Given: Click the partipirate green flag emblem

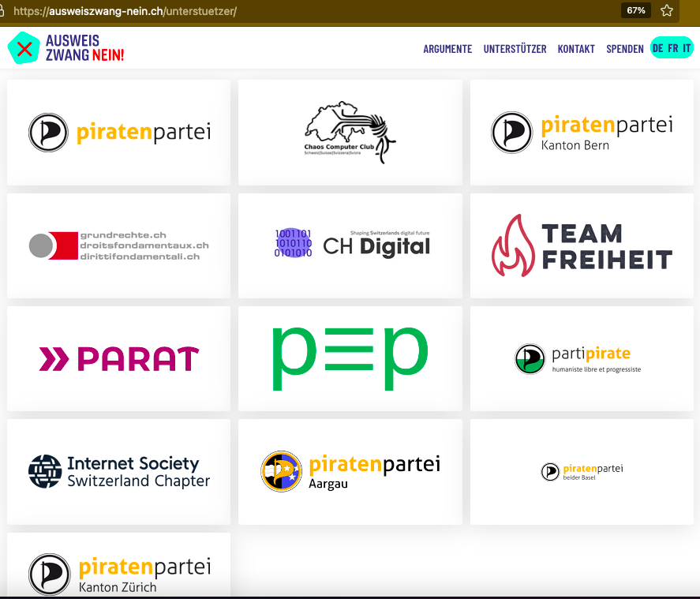Looking at the screenshot, I should point(530,358).
